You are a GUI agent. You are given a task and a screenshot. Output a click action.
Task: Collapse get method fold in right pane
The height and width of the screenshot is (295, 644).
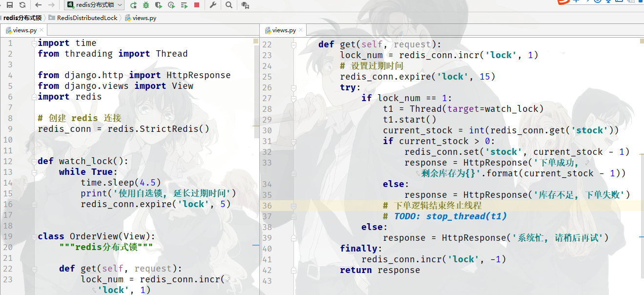point(293,44)
